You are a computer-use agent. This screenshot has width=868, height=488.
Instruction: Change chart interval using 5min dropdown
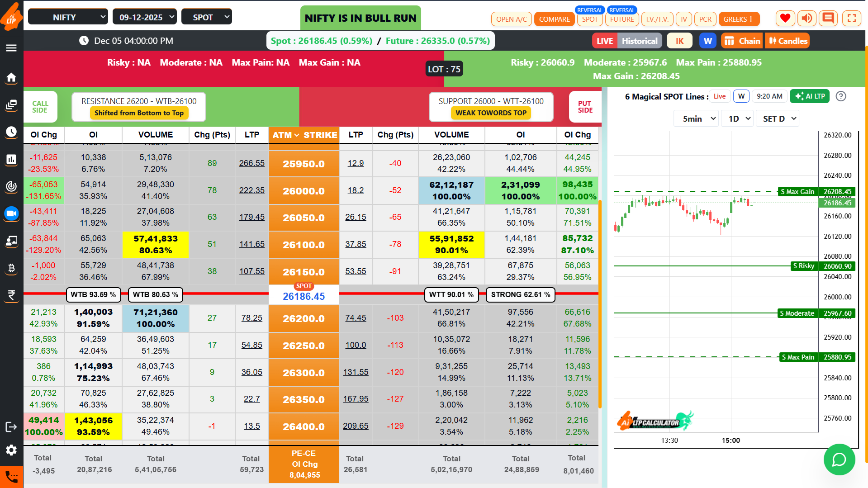coord(696,118)
